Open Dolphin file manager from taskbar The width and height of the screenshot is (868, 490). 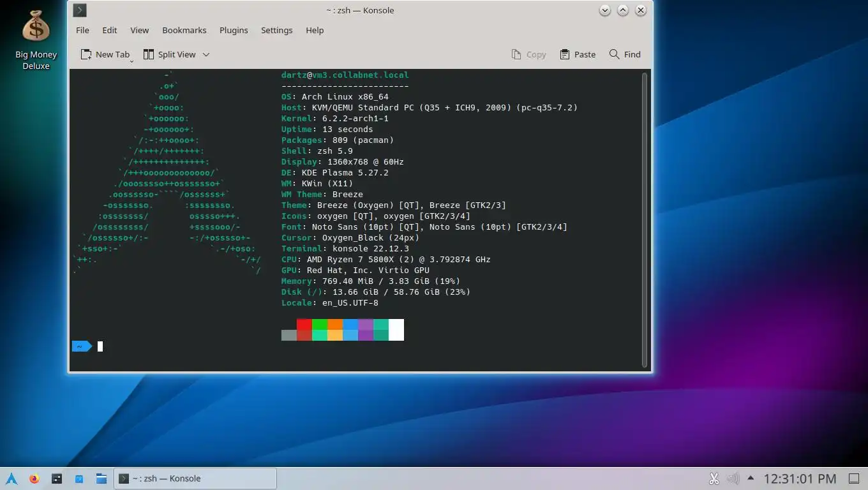[x=101, y=479]
